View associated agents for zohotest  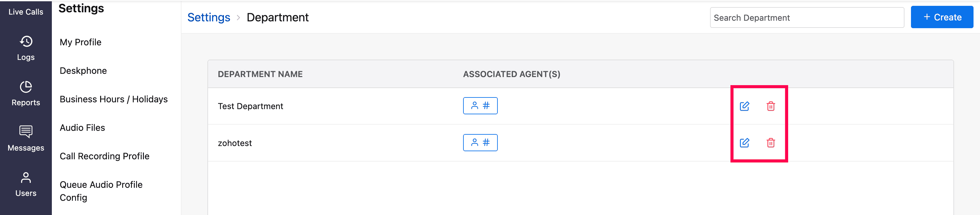(x=480, y=142)
